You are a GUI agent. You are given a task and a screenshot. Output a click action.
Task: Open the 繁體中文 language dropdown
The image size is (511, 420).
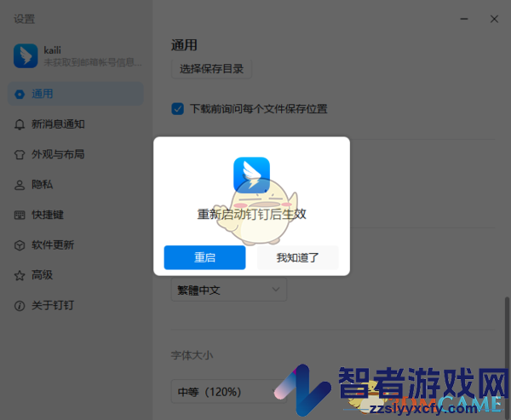coord(229,290)
